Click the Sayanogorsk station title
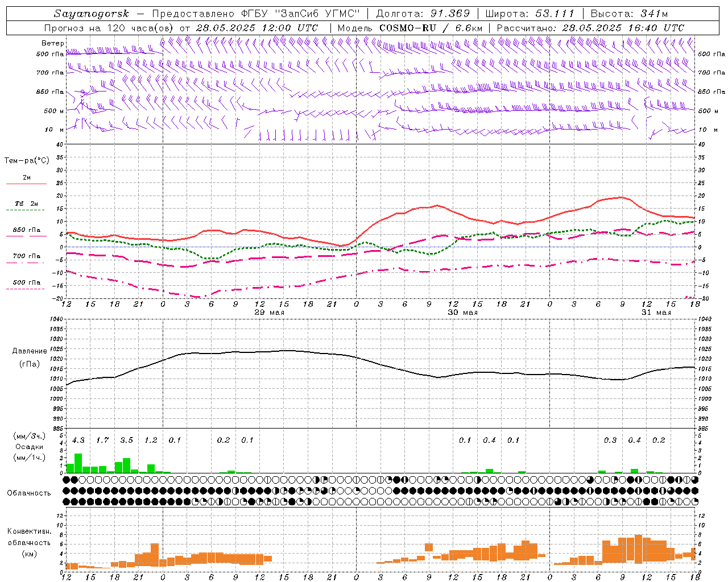The height and width of the screenshot is (582, 728). 92,14
